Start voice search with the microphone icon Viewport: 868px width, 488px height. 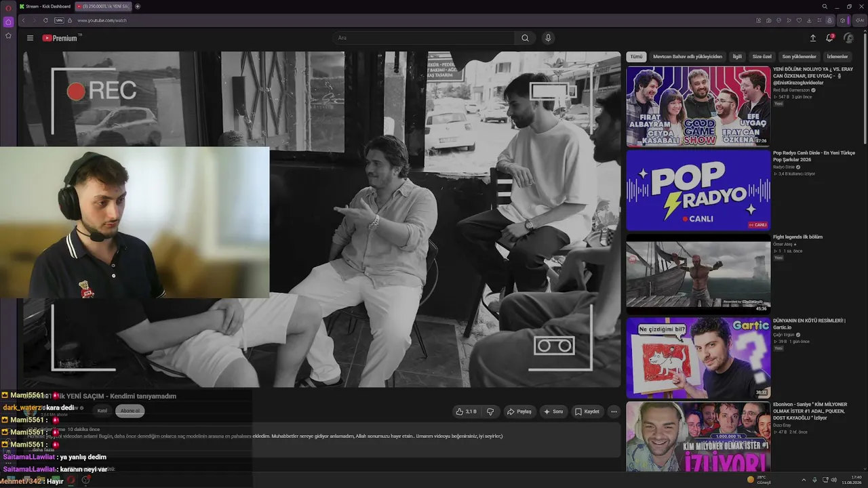[548, 38]
